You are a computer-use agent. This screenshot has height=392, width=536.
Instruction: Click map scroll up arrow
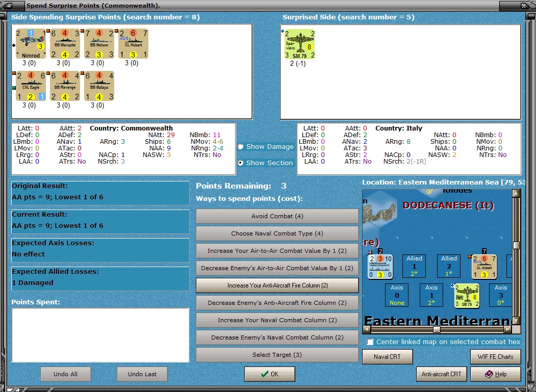pyautogui.click(x=516, y=193)
